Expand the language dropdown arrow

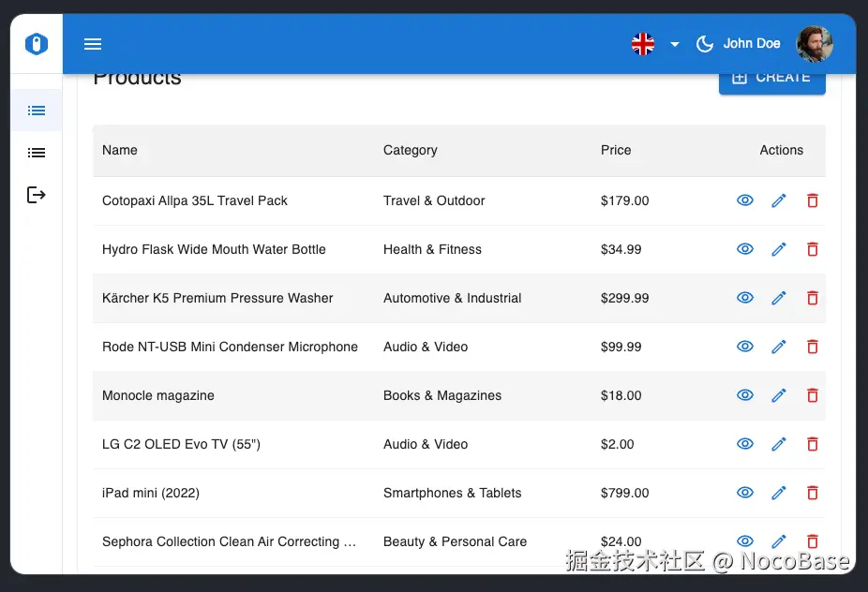(674, 44)
